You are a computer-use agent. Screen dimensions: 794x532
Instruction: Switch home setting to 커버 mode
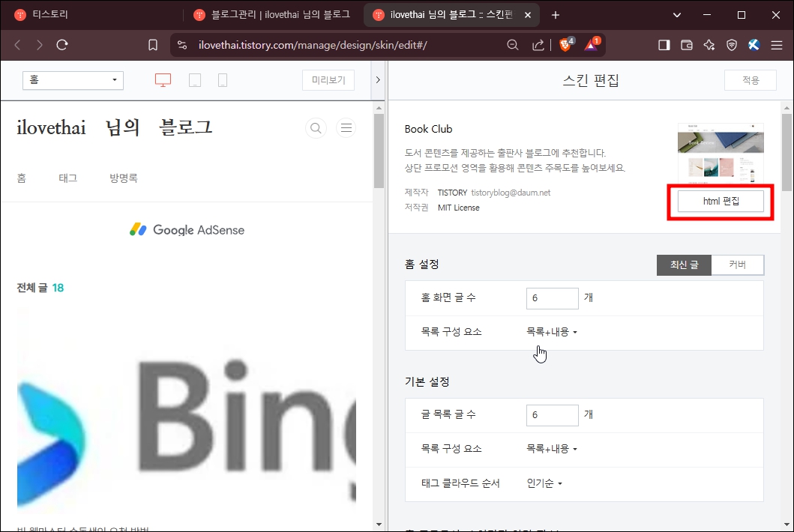pyautogui.click(x=738, y=265)
